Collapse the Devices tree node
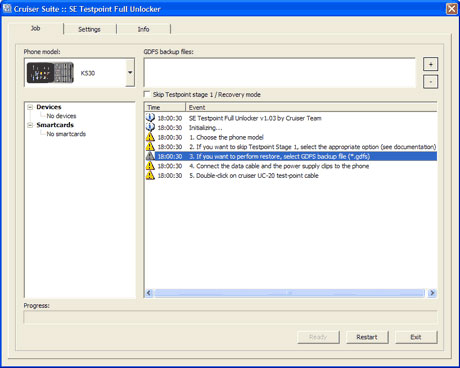Viewport: 460px width, 368px height. [x=30, y=107]
